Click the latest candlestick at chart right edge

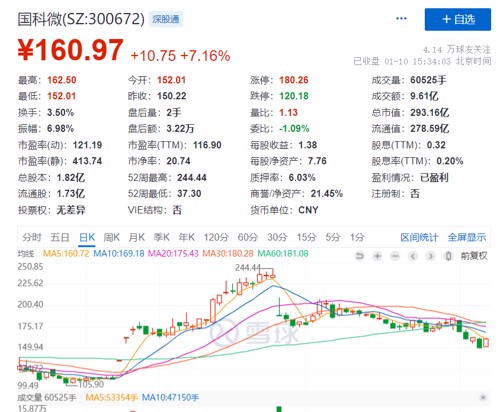(486, 342)
